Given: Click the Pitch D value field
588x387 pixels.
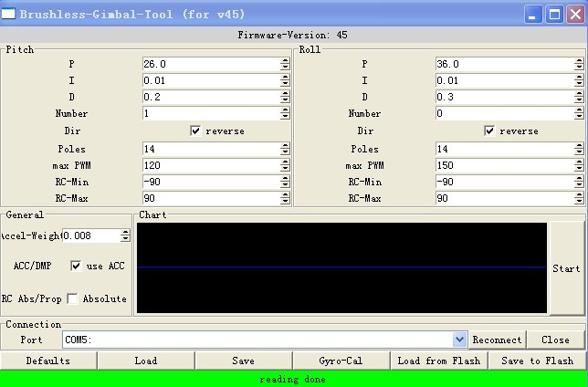Looking at the screenshot, I should (x=211, y=97).
